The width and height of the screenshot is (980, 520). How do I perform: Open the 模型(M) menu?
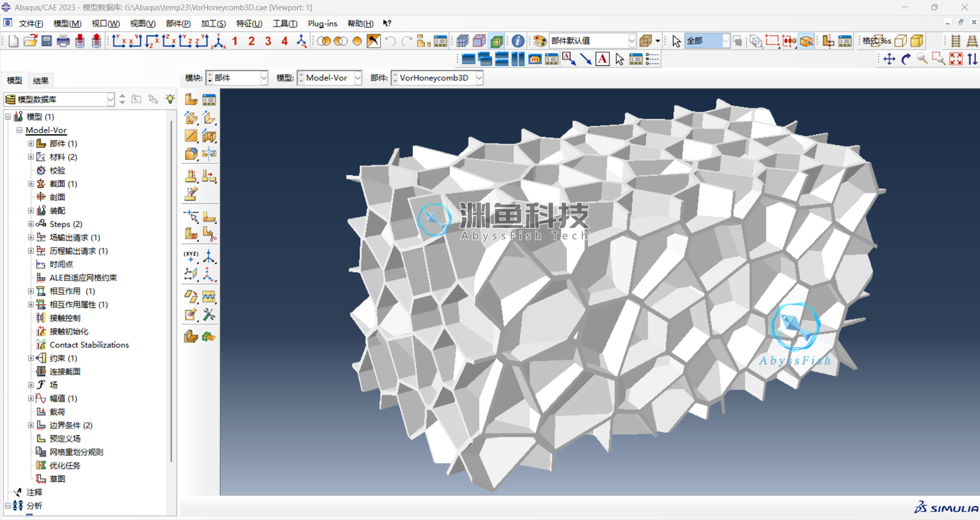coord(67,24)
